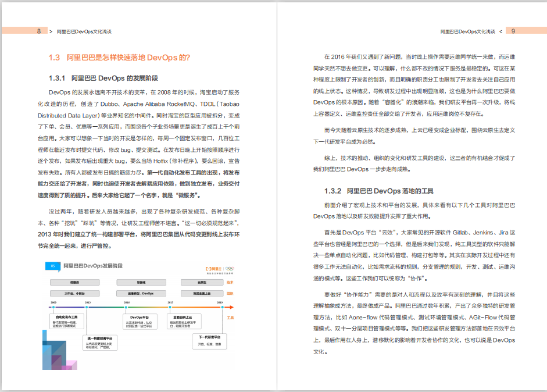The height and width of the screenshot is (392, 547).
Task: Click subheading 1.3.1 阿里巴巴 DevOps 的发展阶段
Action: 103,78
